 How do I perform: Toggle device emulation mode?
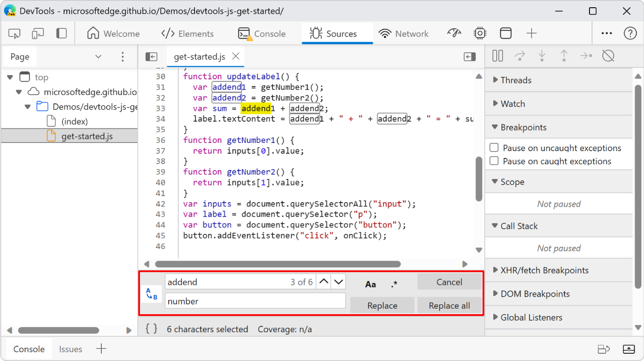tap(38, 33)
